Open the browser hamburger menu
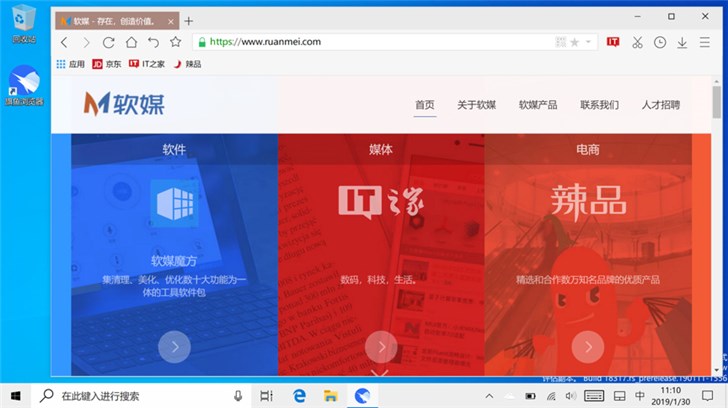Image resolution: width=728 pixels, height=408 pixels. pyautogui.click(x=705, y=42)
